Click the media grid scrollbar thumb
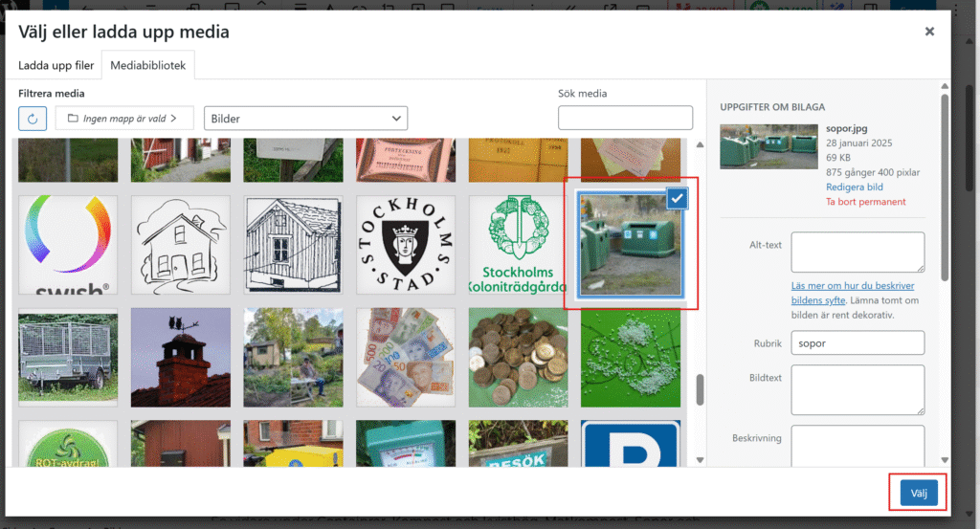 point(700,389)
